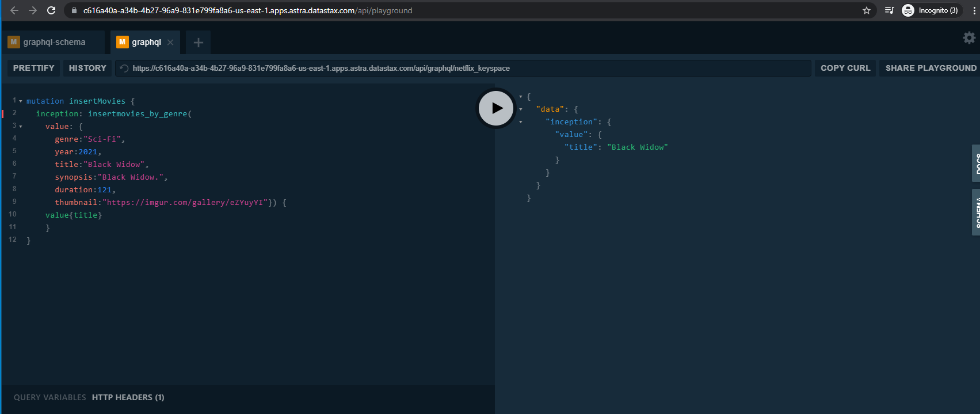Click graphql-schema tab M icon

coord(14,42)
